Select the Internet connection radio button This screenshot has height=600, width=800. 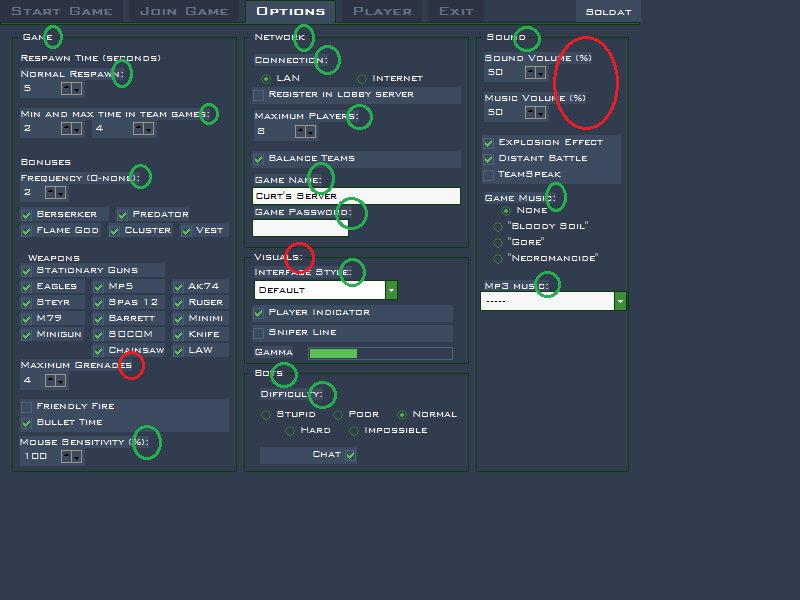362,78
